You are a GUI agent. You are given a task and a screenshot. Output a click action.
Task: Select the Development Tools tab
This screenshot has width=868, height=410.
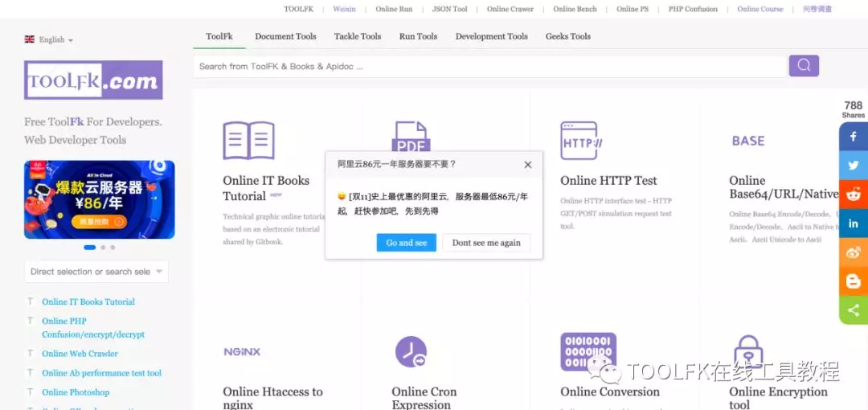(492, 36)
